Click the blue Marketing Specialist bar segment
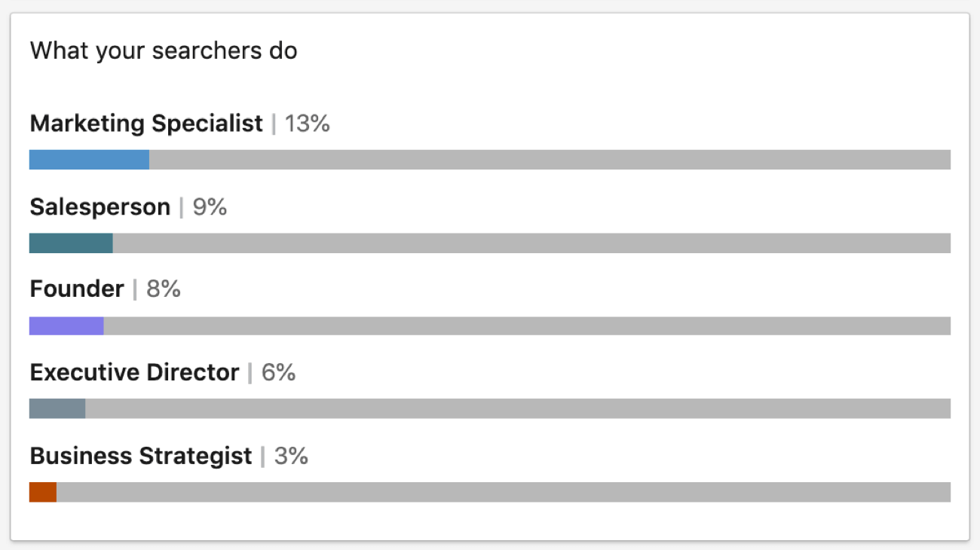The width and height of the screenshot is (980, 550). click(x=89, y=160)
